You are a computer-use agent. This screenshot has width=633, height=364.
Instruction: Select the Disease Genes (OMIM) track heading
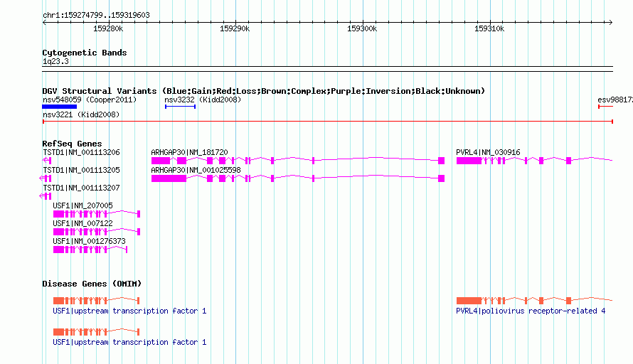click(x=92, y=284)
